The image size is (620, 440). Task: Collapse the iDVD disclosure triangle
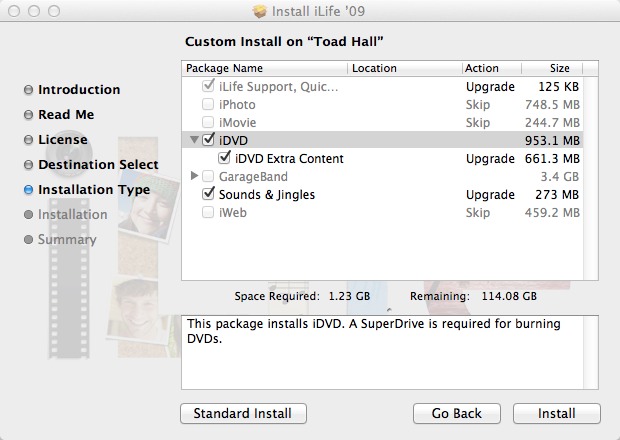(194, 140)
